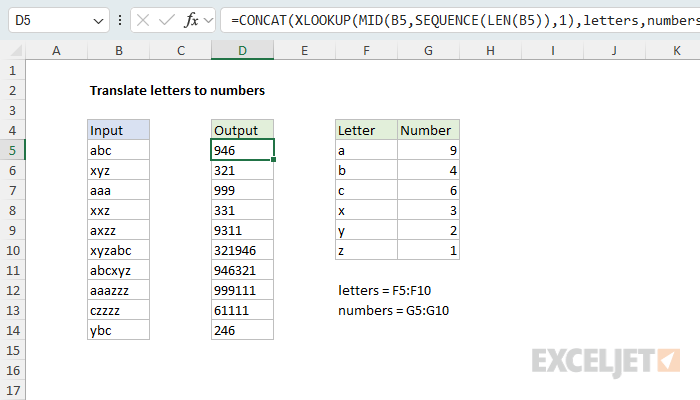
Task: Select Letter cell containing a
Action: (x=367, y=150)
